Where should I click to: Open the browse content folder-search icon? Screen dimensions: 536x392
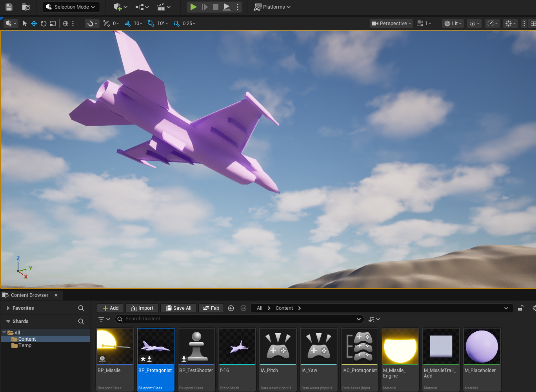pos(26,7)
